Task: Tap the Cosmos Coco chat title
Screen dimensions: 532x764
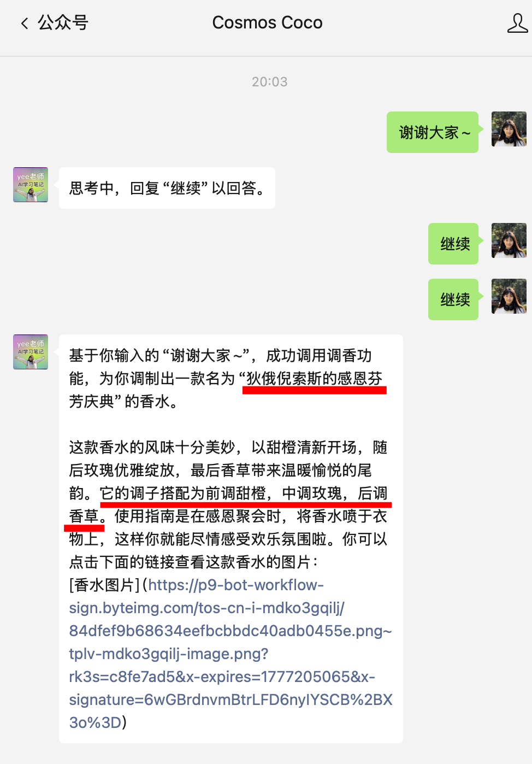Action: point(267,22)
